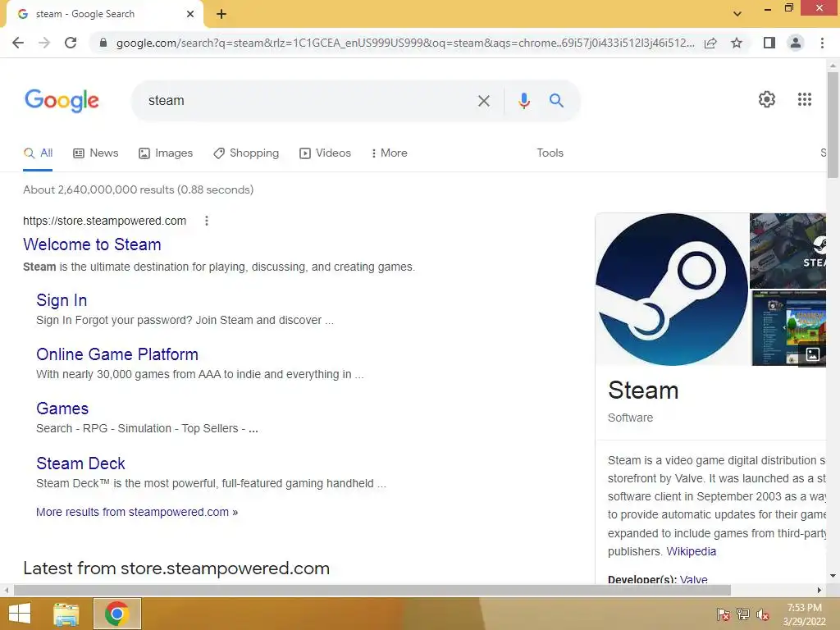Click the Valve developer link
Viewport: 840px width, 630px height.
(694, 579)
